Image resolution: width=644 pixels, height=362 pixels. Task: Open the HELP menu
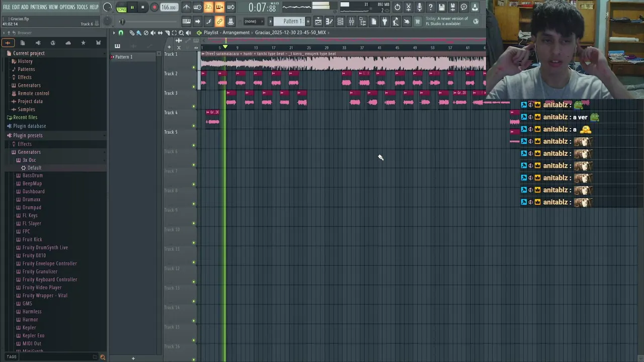[94, 7]
